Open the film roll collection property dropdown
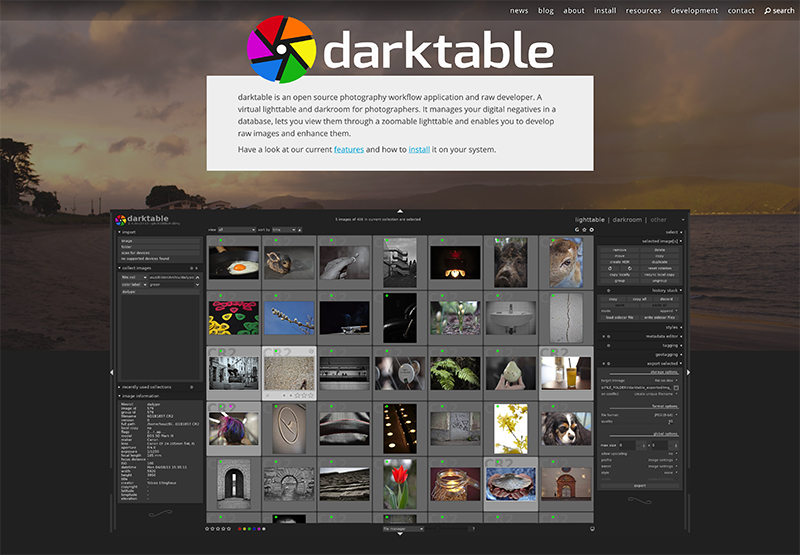This screenshot has width=800, height=555. tap(134, 278)
